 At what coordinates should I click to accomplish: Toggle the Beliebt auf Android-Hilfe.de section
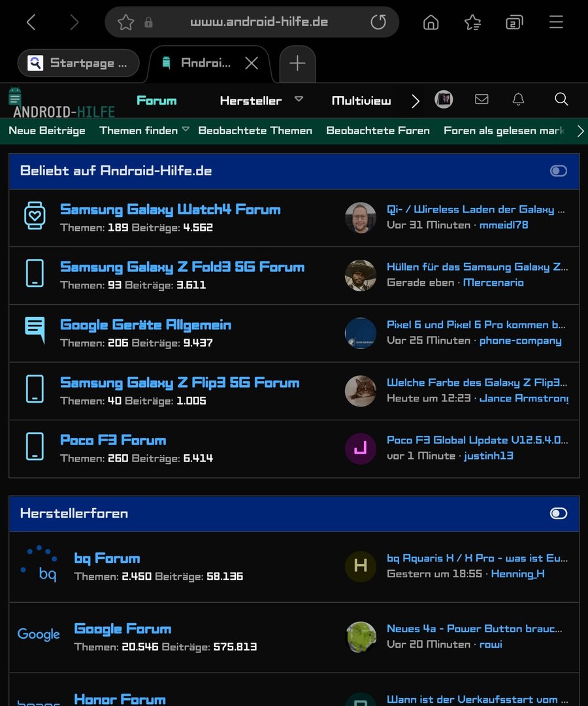[x=559, y=171]
